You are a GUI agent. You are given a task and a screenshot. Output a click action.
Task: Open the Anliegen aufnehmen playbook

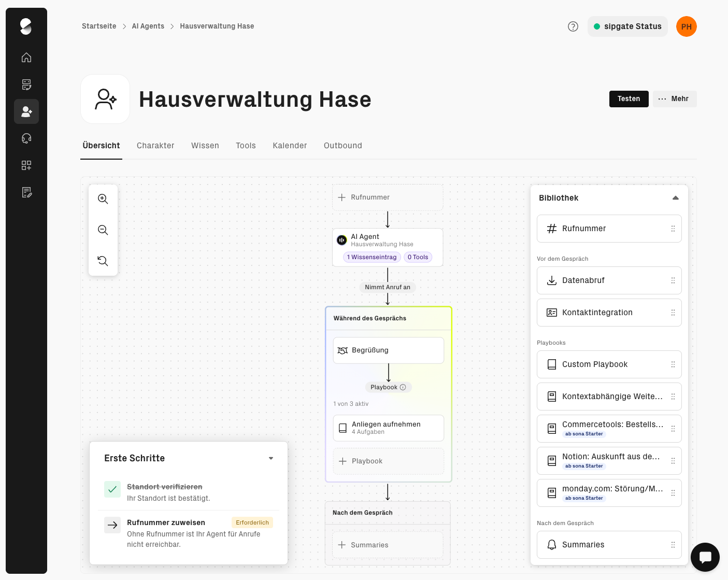pos(389,428)
